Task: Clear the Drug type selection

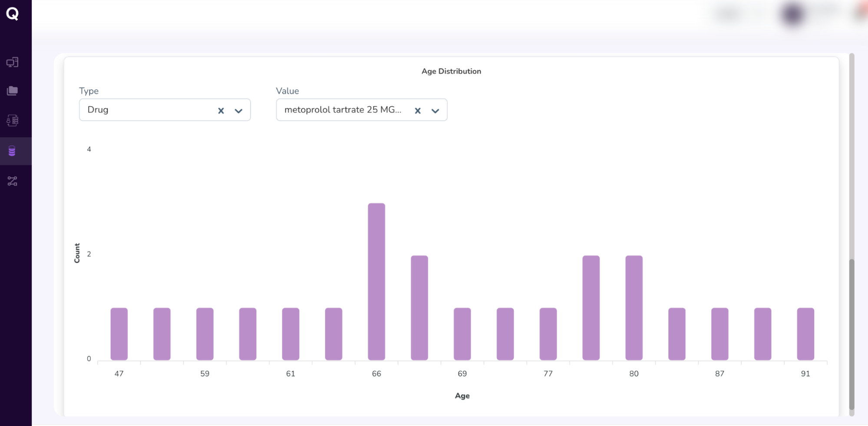Action: click(x=221, y=111)
